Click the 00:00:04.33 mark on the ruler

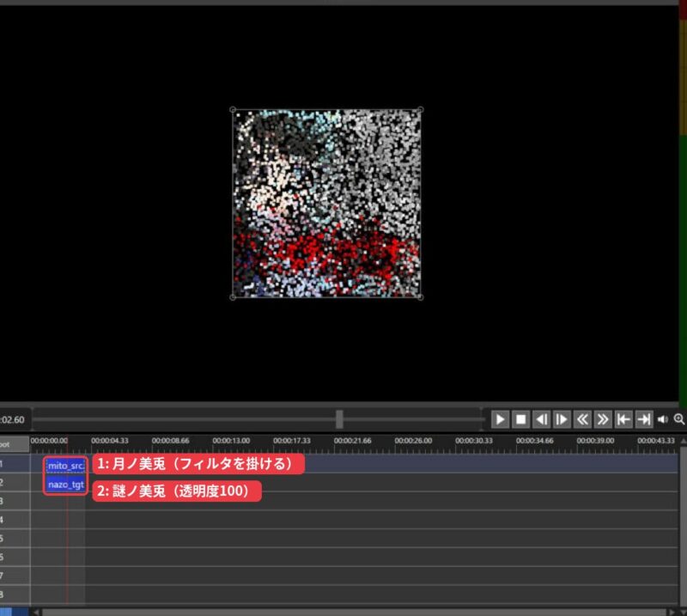coord(110,441)
